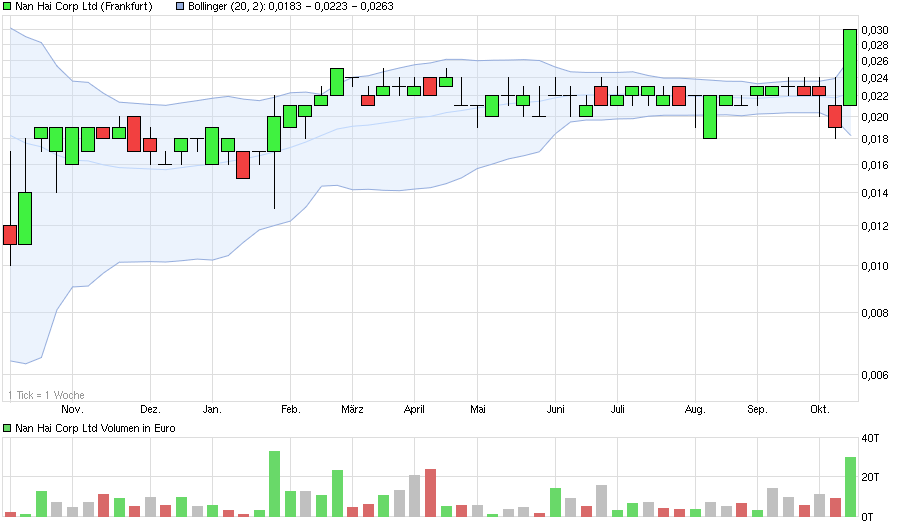Image resolution: width=900 pixels, height=526 pixels.
Task: Click the 'Sep.' month label
Action: pos(757,409)
